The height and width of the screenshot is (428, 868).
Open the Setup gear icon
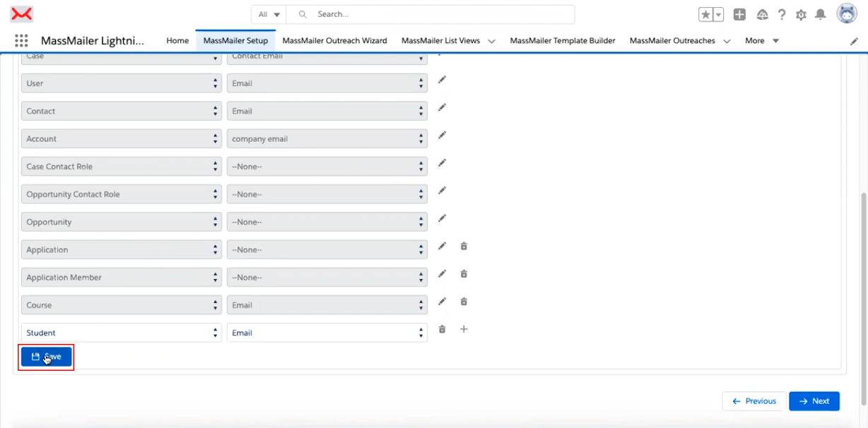[801, 14]
